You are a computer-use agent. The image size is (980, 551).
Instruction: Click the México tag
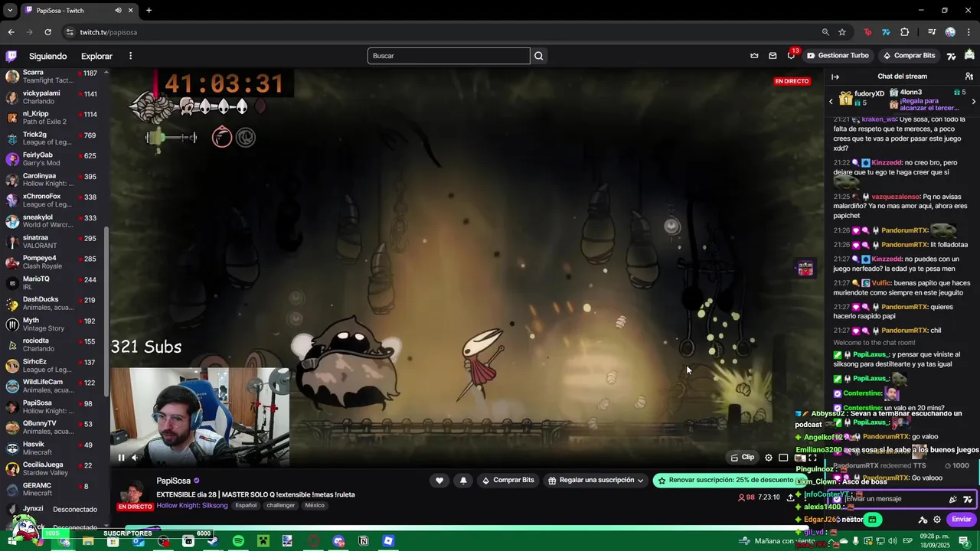pos(315,505)
